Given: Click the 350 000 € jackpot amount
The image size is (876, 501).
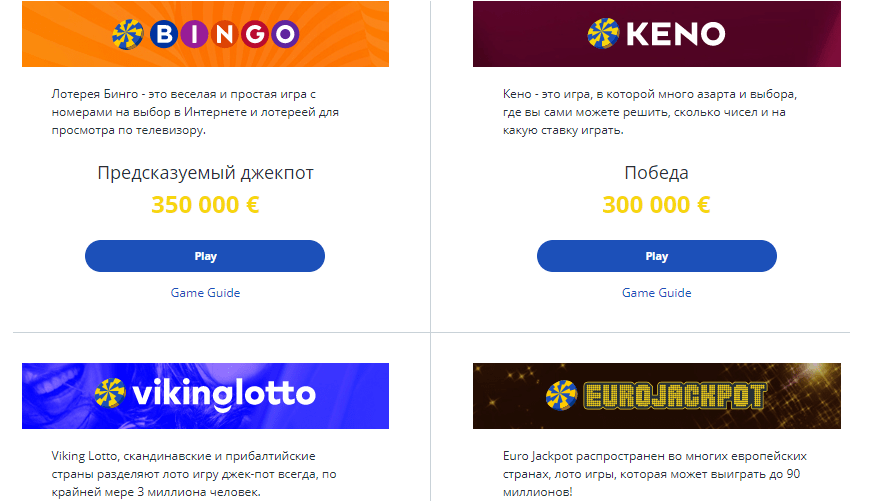Looking at the screenshot, I should [205, 206].
